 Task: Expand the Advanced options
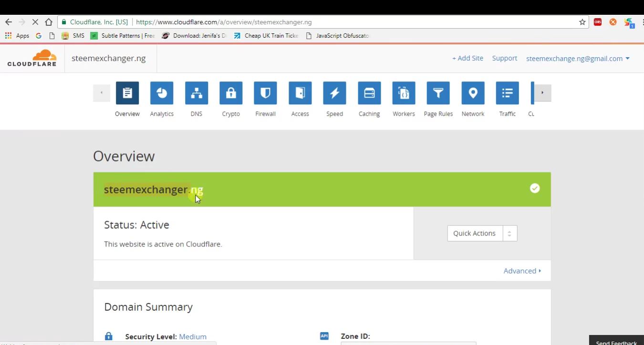coord(522,271)
